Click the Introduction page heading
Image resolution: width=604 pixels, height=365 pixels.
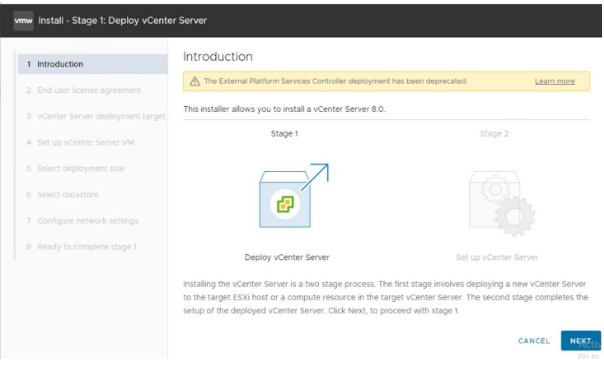tap(218, 57)
